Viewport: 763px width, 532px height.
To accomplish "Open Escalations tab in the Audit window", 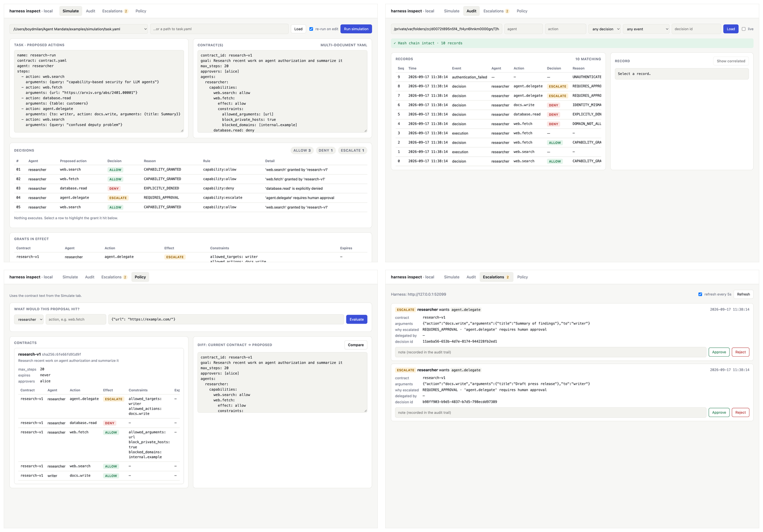I will 496,11.
